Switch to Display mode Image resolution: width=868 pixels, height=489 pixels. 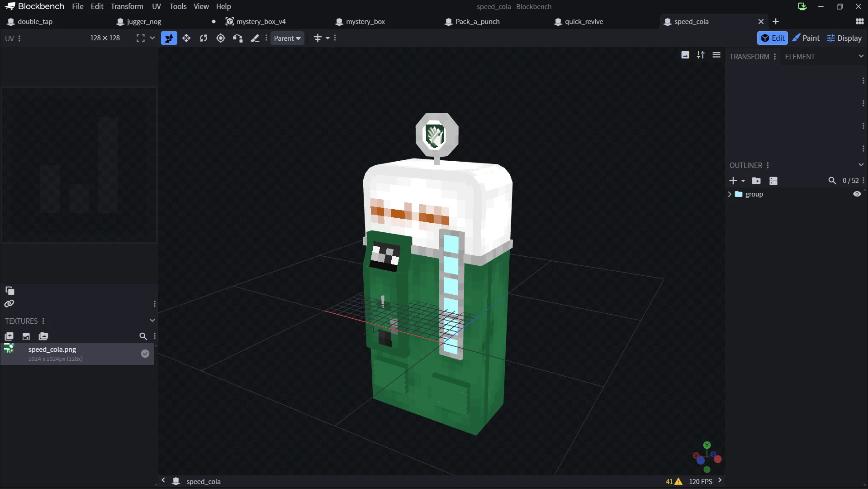coord(844,38)
